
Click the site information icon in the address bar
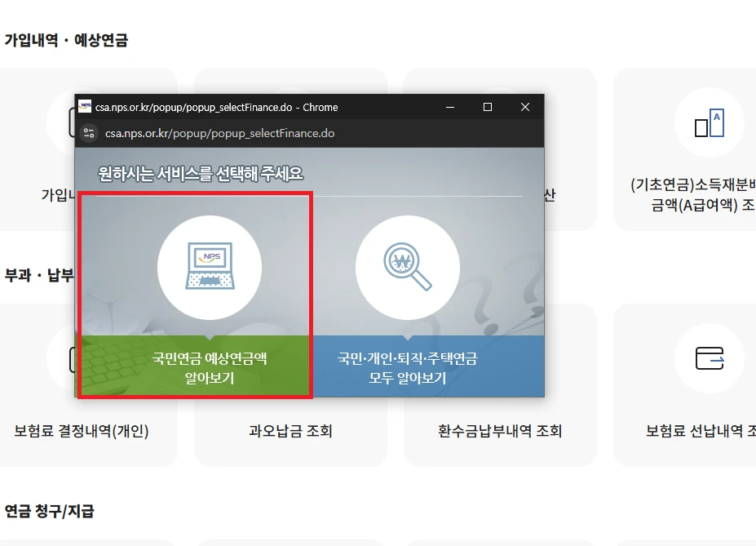coord(89,132)
